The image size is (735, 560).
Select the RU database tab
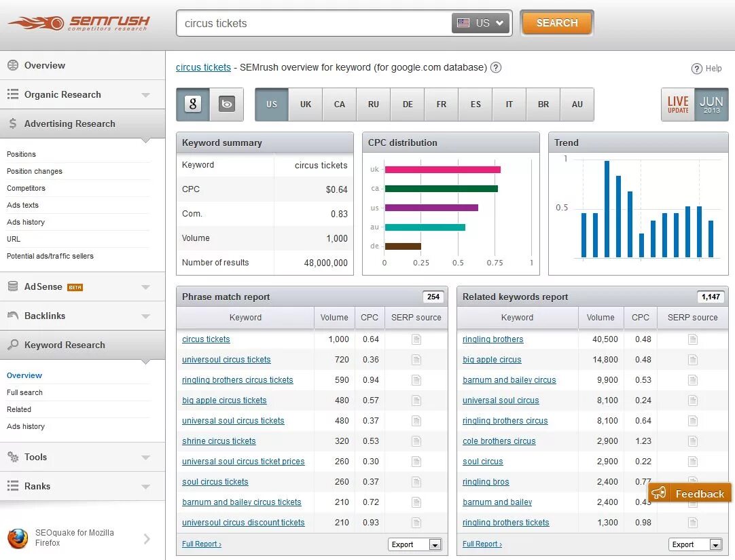pos(374,105)
